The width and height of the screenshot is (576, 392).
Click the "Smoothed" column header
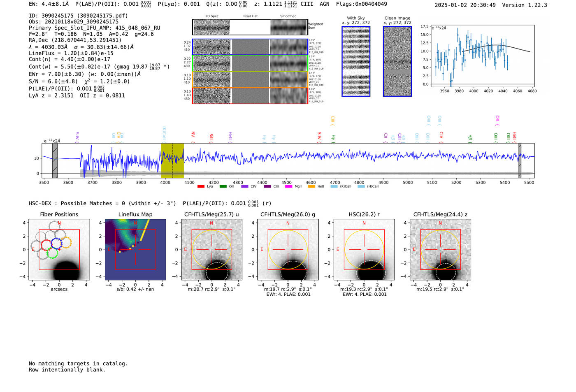[x=288, y=16]
